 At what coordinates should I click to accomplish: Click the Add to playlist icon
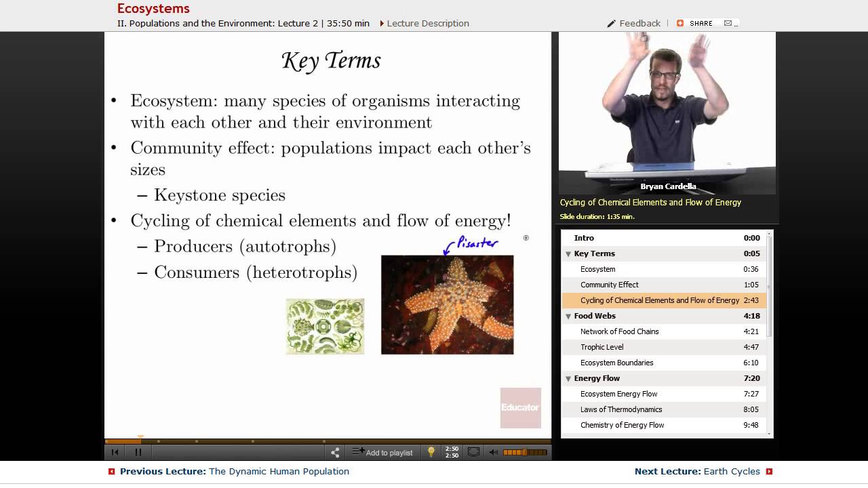[x=358, y=451]
